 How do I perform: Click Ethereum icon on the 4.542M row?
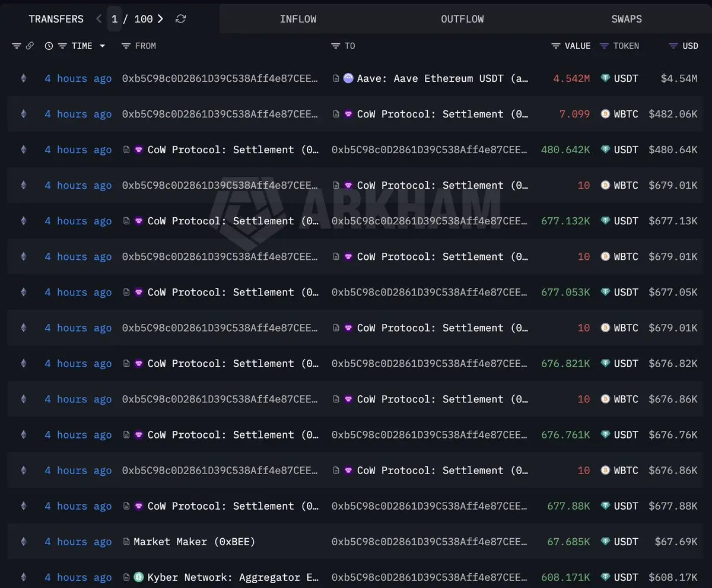click(x=24, y=78)
